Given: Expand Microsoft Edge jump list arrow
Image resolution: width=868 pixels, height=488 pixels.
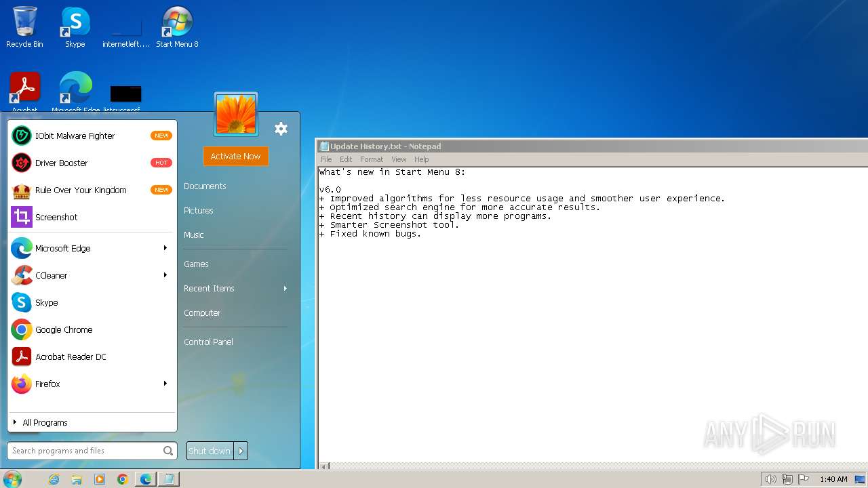Looking at the screenshot, I should coord(165,248).
